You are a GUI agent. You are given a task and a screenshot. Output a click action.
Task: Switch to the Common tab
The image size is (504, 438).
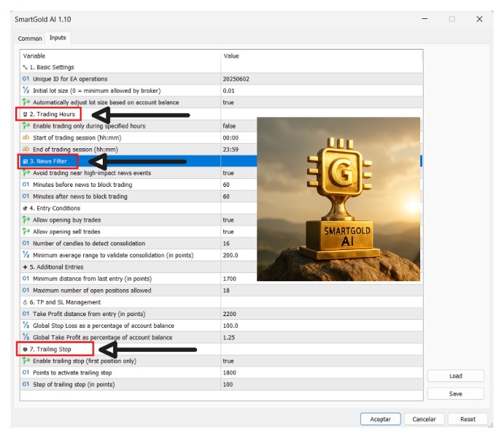[x=30, y=39]
